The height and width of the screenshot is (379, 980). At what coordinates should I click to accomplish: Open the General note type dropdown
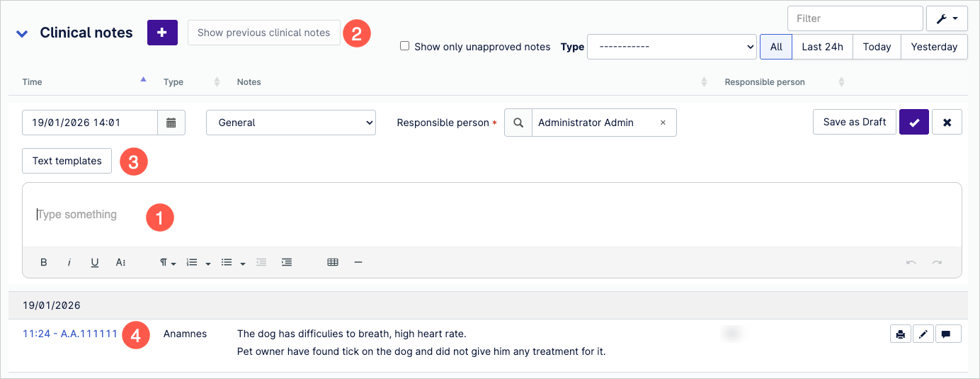291,123
